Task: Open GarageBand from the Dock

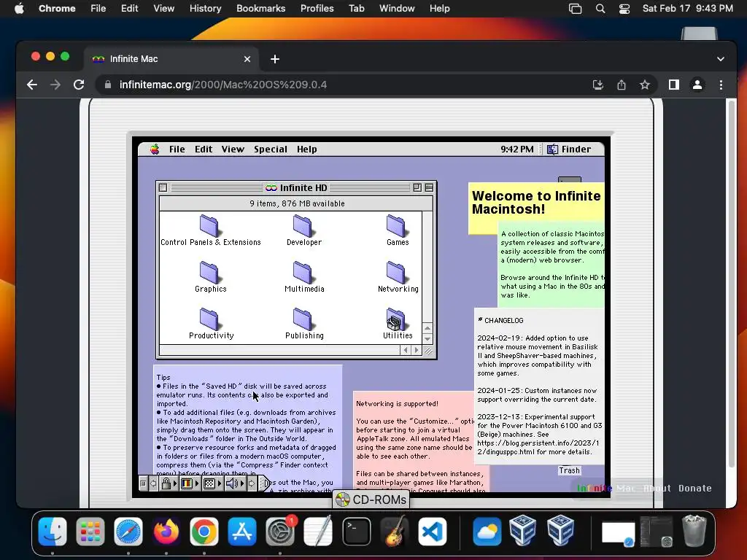Action: (395, 531)
